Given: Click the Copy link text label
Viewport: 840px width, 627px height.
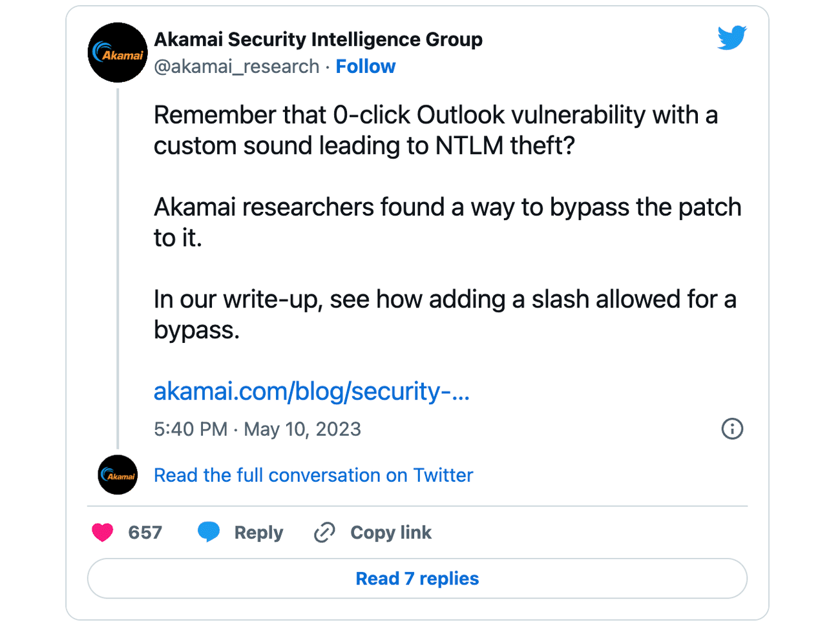Looking at the screenshot, I should coord(390,532).
